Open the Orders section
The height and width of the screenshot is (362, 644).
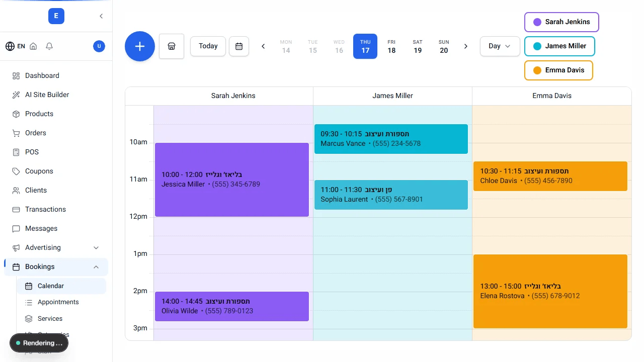(56, 133)
